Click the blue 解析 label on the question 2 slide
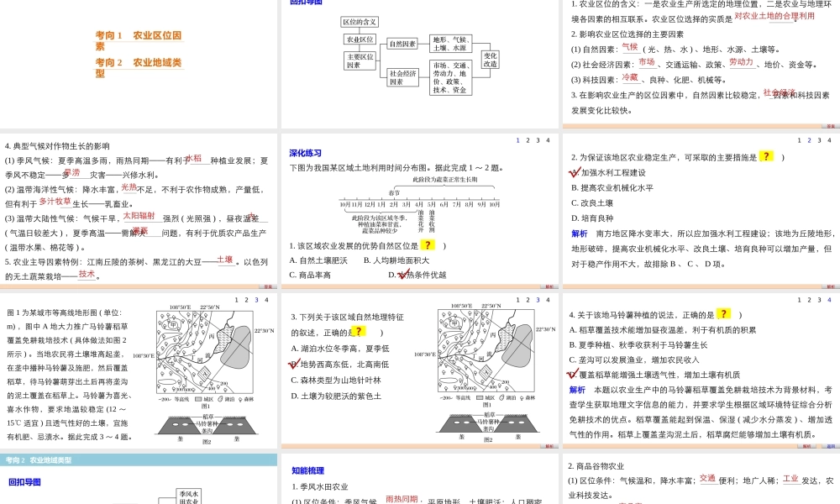Screen dimensions: 840x504 click(x=579, y=234)
